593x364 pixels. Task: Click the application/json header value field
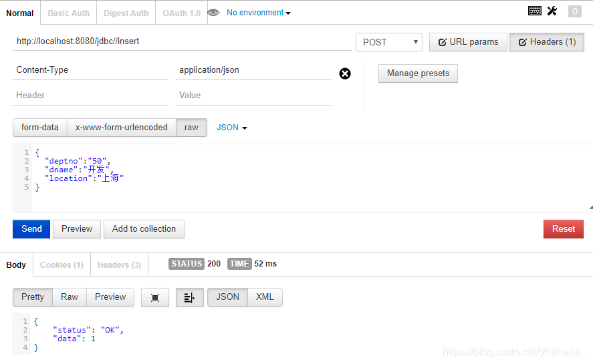click(254, 70)
